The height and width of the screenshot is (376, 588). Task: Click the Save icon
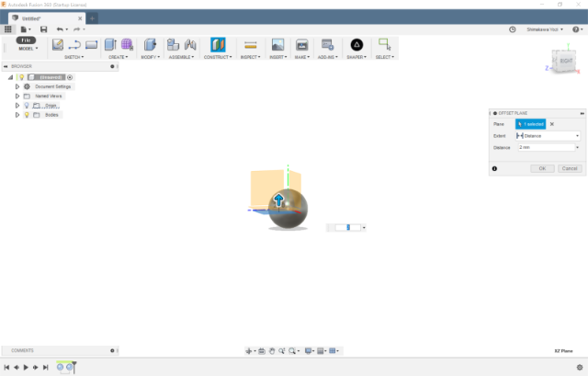[43, 29]
